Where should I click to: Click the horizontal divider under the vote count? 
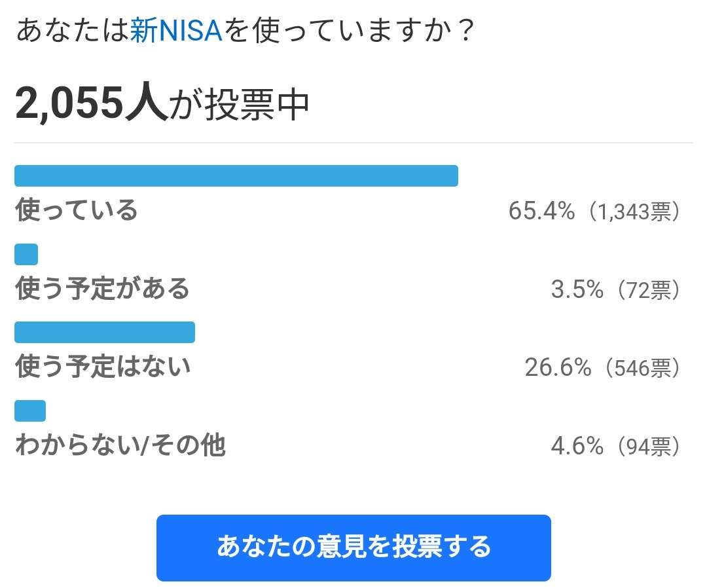353,143
